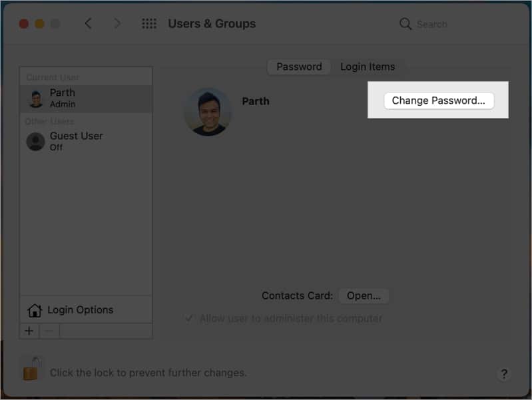Click the Contacts Card label
This screenshot has height=400, width=532.
click(x=297, y=296)
